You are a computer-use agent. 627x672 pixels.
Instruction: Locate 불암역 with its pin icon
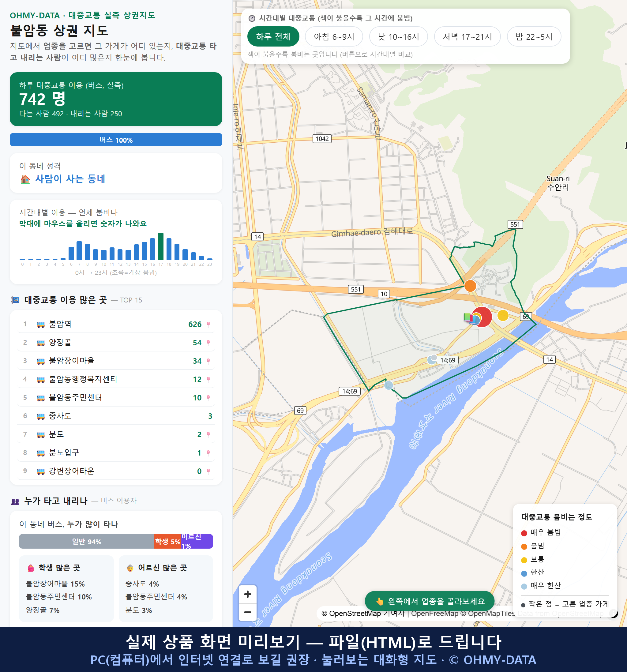pyautogui.click(x=208, y=325)
